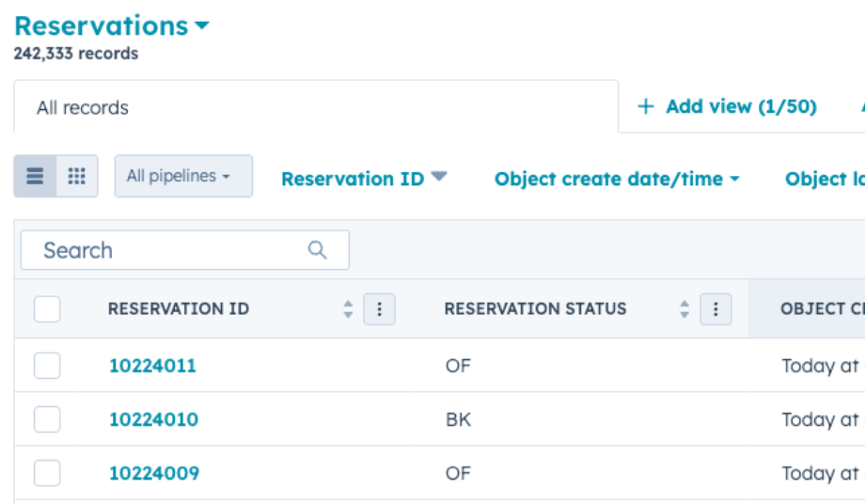Open Reservation ID column options menu
Image resolution: width=865 pixels, height=504 pixels.
pyautogui.click(x=379, y=308)
